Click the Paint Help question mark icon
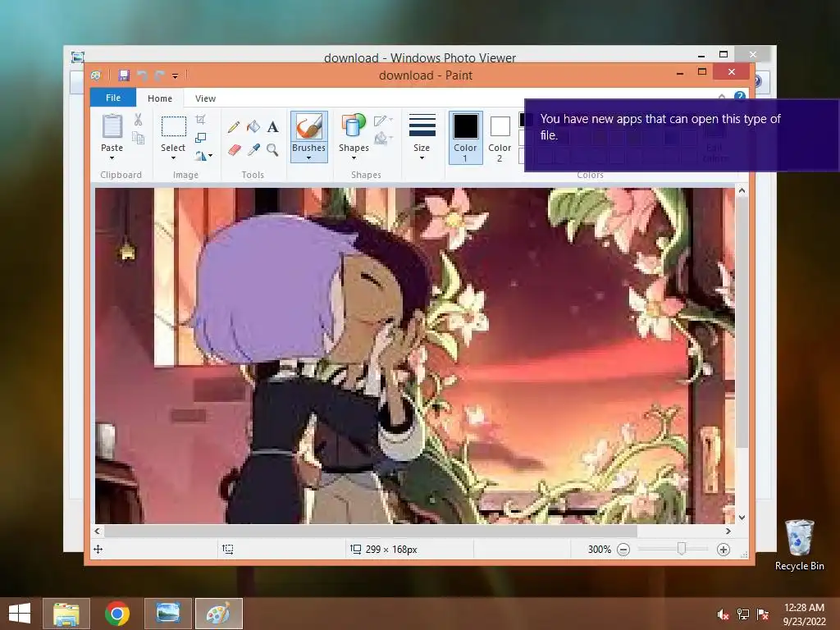Image resolution: width=840 pixels, height=630 pixels. pyautogui.click(x=740, y=96)
